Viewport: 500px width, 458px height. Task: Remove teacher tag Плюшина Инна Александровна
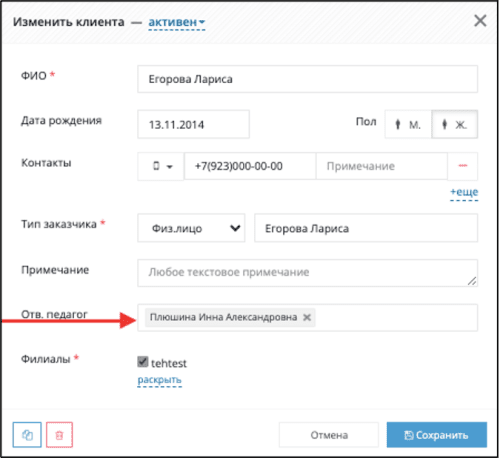point(307,317)
